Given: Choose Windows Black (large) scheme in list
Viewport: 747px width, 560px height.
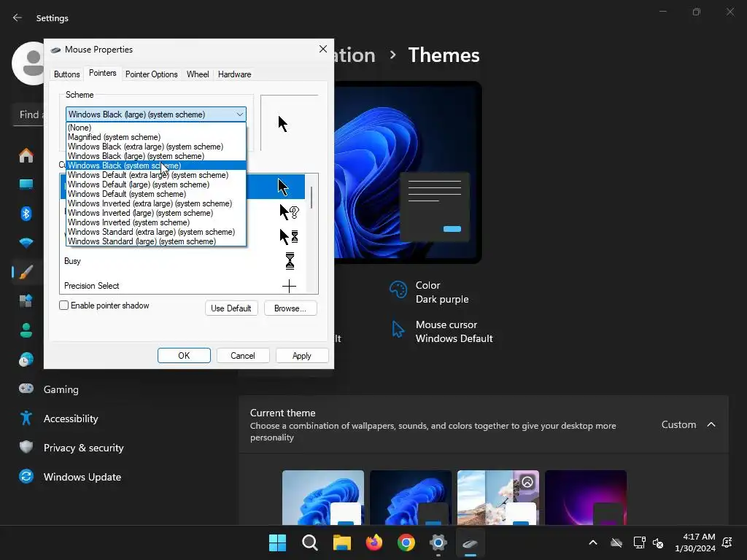Looking at the screenshot, I should point(156,156).
